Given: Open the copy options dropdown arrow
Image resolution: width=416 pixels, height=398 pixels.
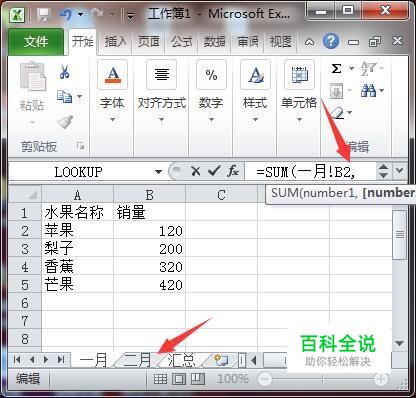Looking at the screenshot, I should pos(80,97).
